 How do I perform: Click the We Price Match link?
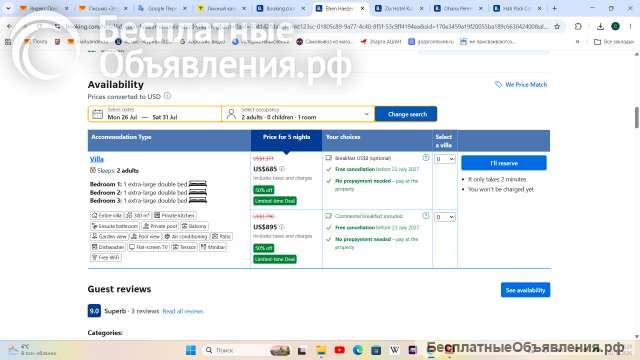(526, 84)
